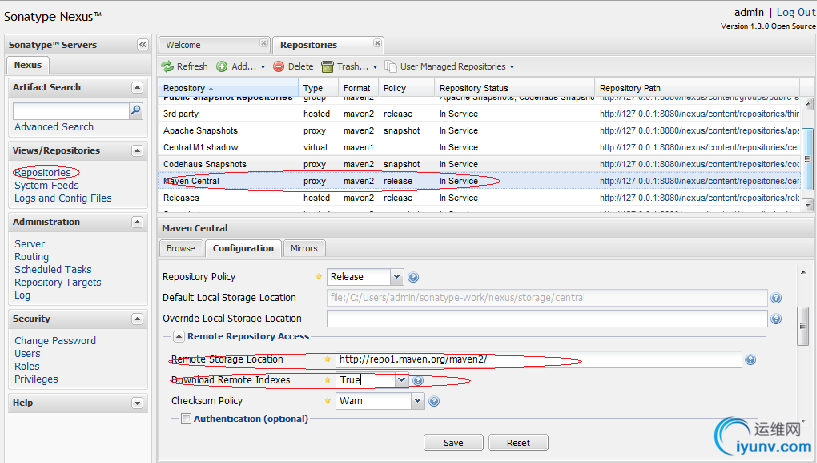Collapse the Artifact Search panel
This screenshot has width=817, height=463.
click(137, 87)
